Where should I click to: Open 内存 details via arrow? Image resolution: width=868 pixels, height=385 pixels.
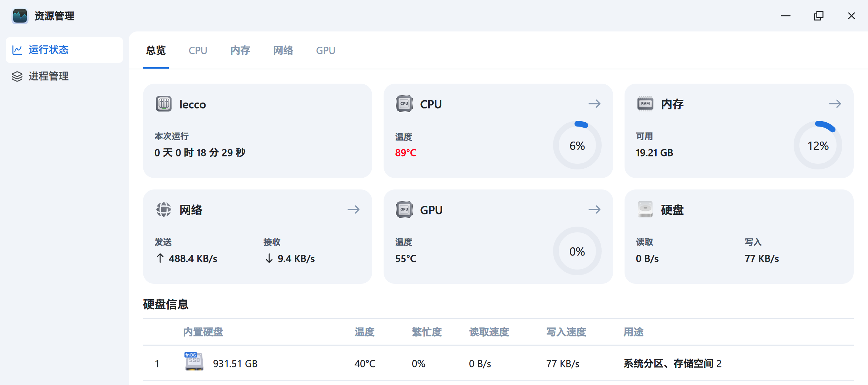(x=835, y=104)
